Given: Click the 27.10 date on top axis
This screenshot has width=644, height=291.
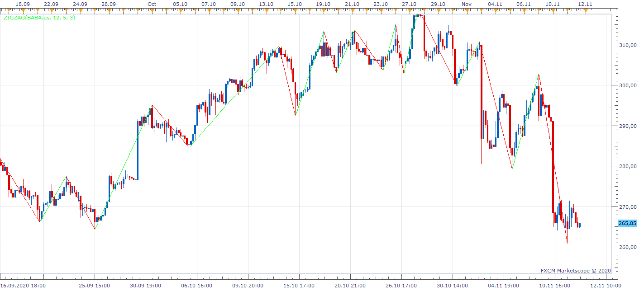Looking at the screenshot, I should point(409,4).
